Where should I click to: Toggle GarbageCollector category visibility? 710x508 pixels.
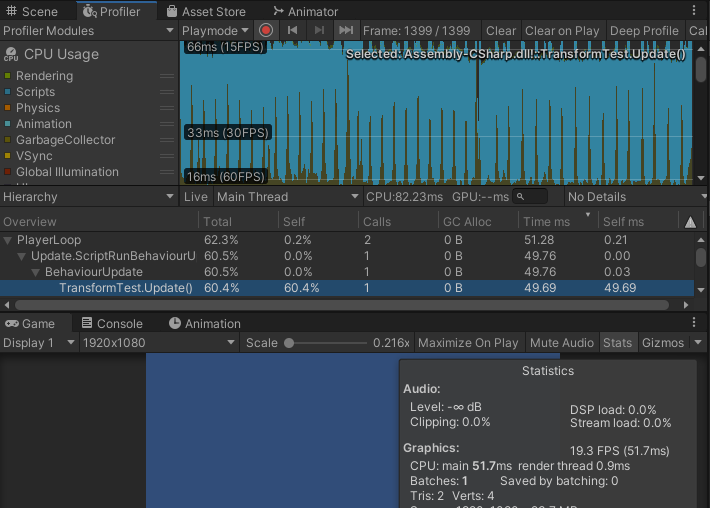7,139
